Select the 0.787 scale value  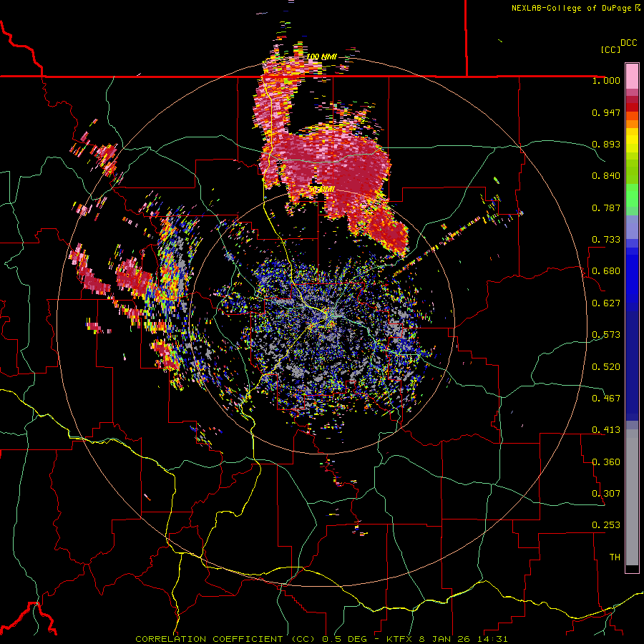click(x=606, y=208)
